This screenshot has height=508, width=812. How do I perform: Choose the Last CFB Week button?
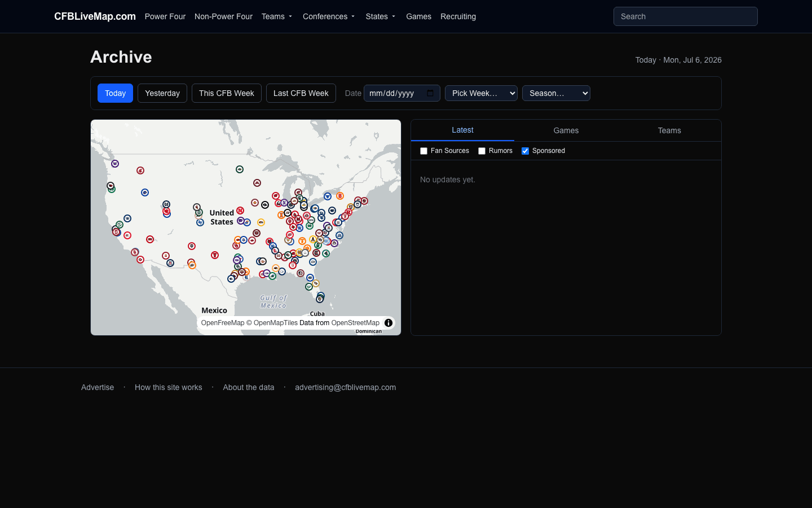tap(301, 93)
